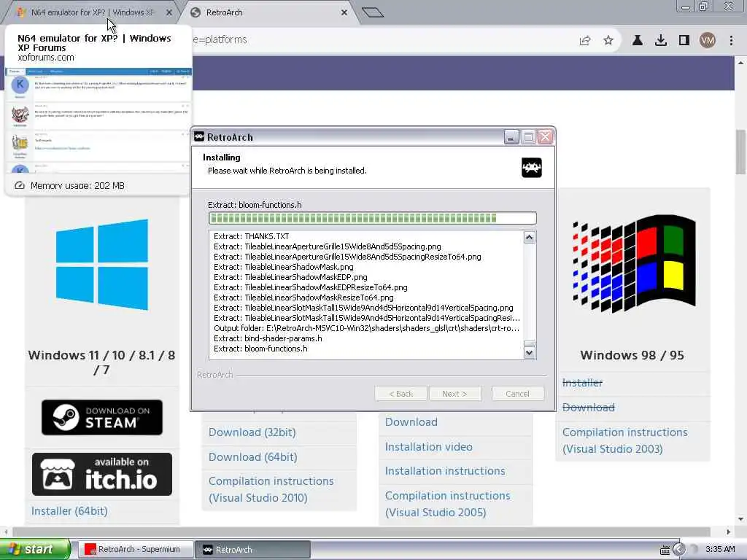Open Visual Studio 2005 compilation instructions
747x560 pixels.
coord(447,504)
